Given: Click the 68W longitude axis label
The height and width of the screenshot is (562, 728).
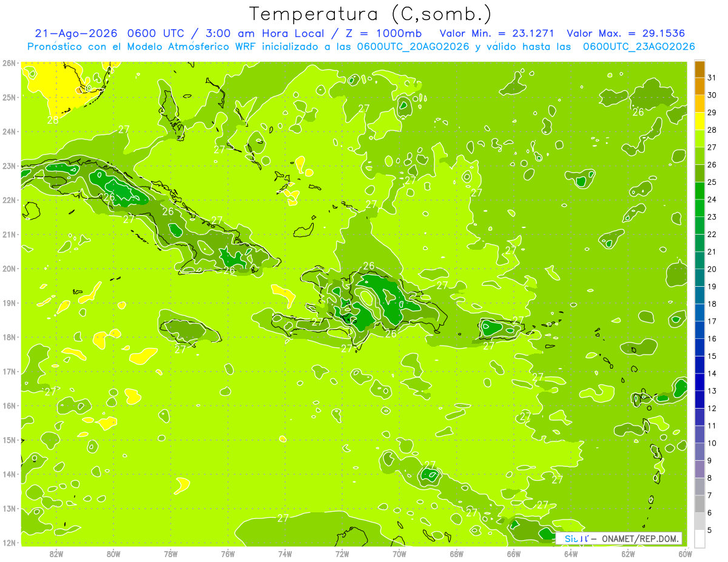Looking at the screenshot, I should coord(457,554).
